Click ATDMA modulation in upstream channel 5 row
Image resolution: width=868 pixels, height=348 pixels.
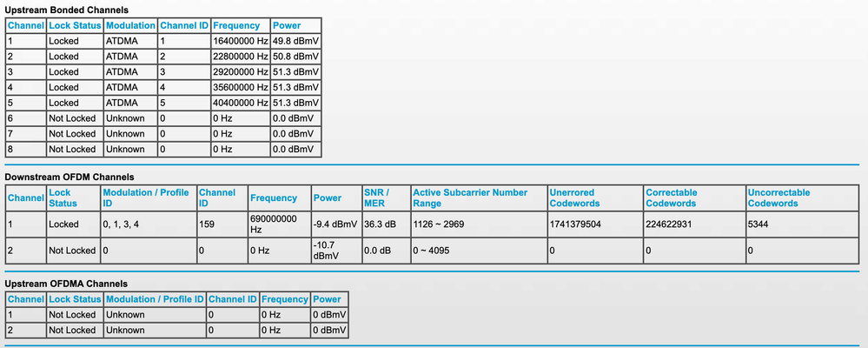click(x=120, y=103)
